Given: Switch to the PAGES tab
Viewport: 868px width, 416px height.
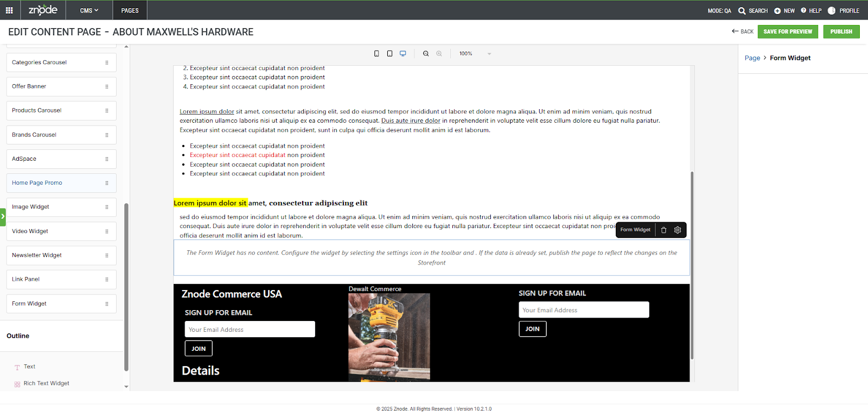Looking at the screenshot, I should (x=130, y=10).
